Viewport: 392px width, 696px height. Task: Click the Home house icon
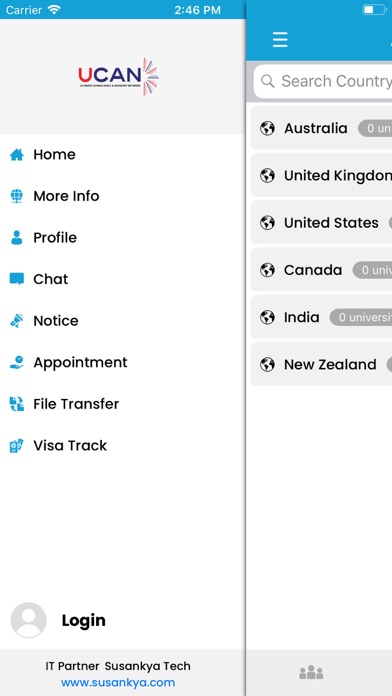click(17, 154)
